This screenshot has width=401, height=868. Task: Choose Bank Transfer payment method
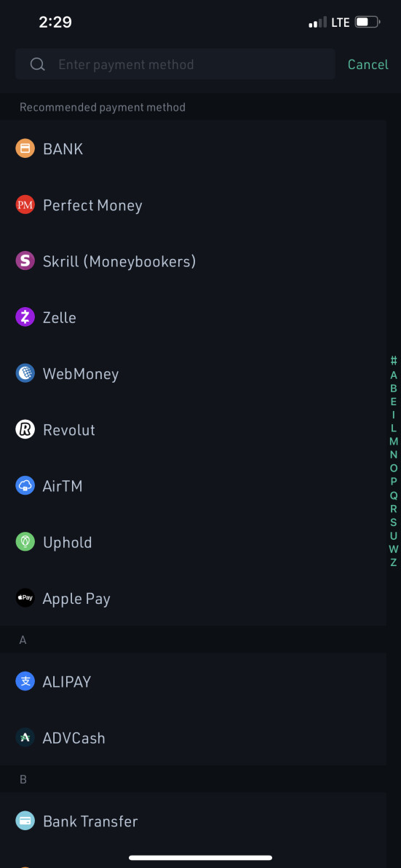194,821
